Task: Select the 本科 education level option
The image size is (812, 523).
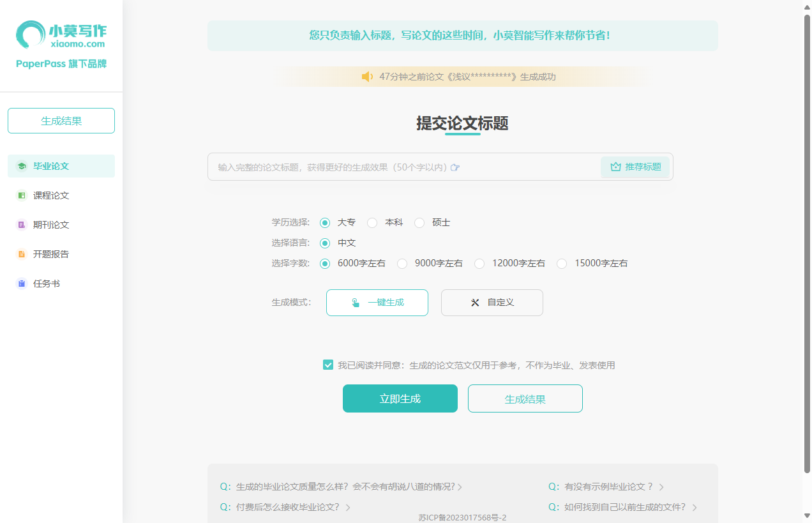Action: pos(372,222)
